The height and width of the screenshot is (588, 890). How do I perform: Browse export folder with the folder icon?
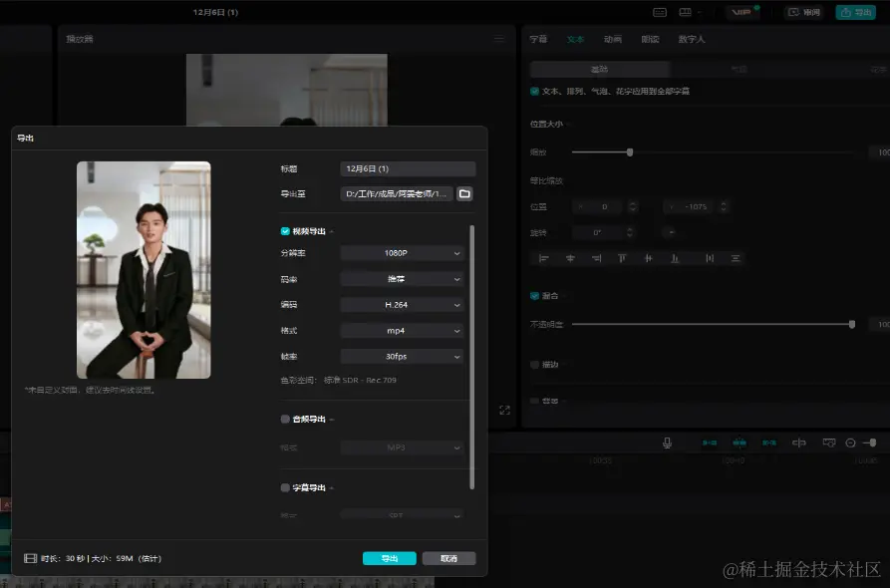coord(464,194)
